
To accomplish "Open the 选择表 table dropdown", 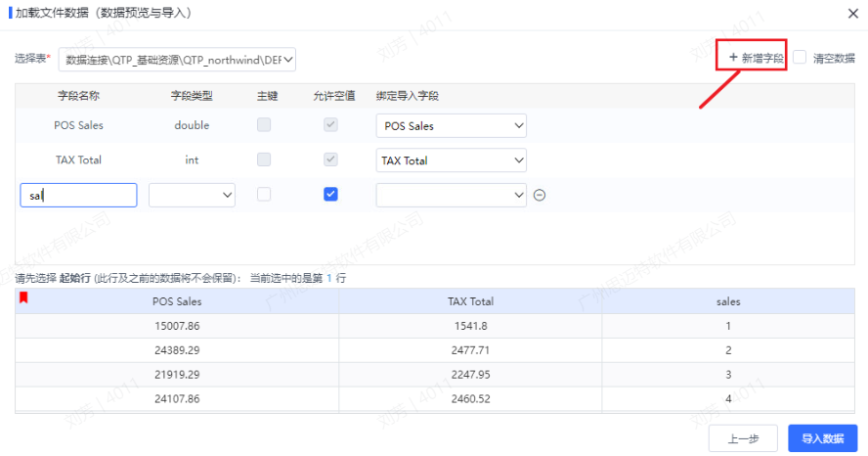I will pyautogui.click(x=177, y=60).
